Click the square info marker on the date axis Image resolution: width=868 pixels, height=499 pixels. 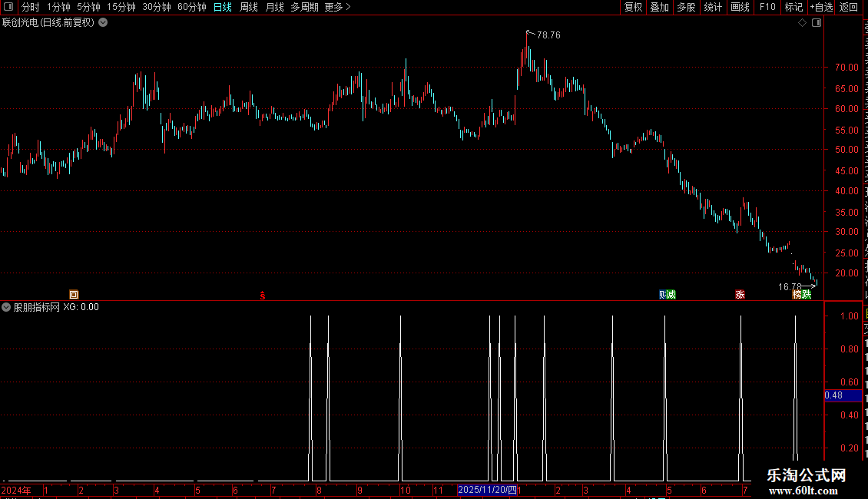click(x=74, y=294)
